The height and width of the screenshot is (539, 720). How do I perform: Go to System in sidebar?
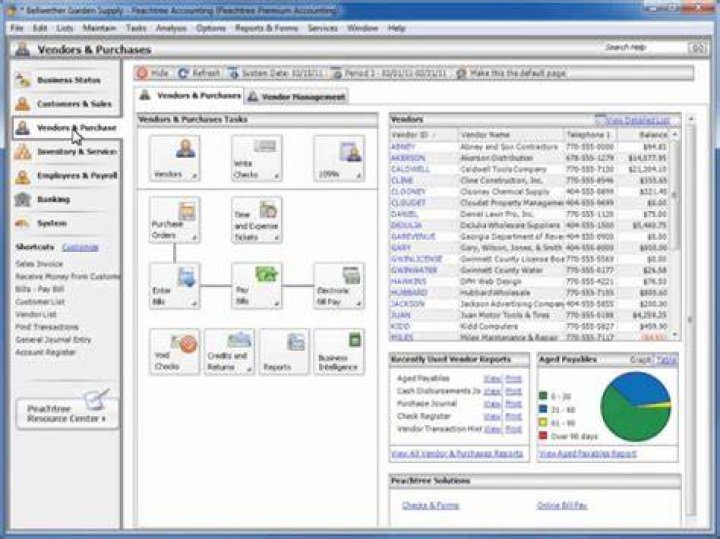(66, 223)
